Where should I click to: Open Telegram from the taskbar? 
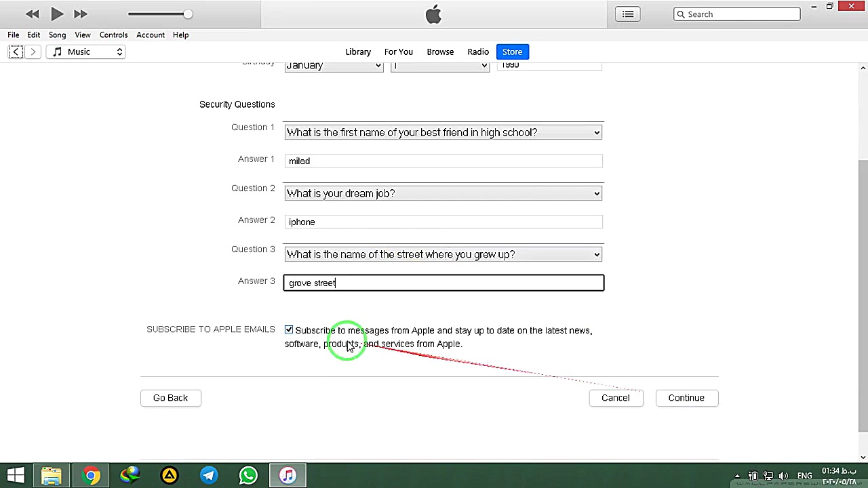209,475
